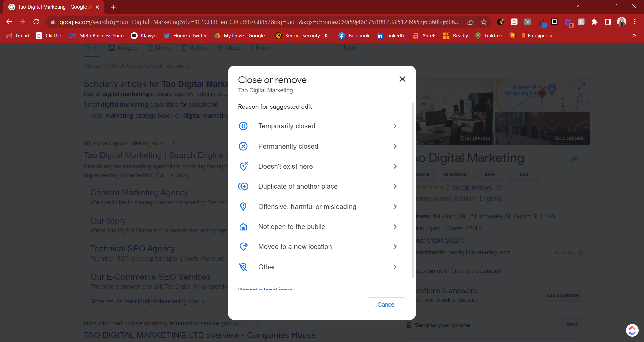
Task: Open the Keeper Security UK bookmark
Action: tap(304, 36)
